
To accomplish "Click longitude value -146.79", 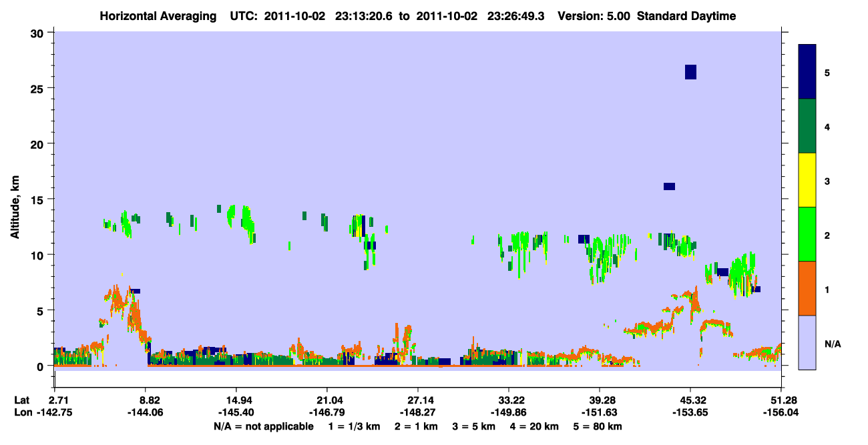I will click(x=327, y=412).
